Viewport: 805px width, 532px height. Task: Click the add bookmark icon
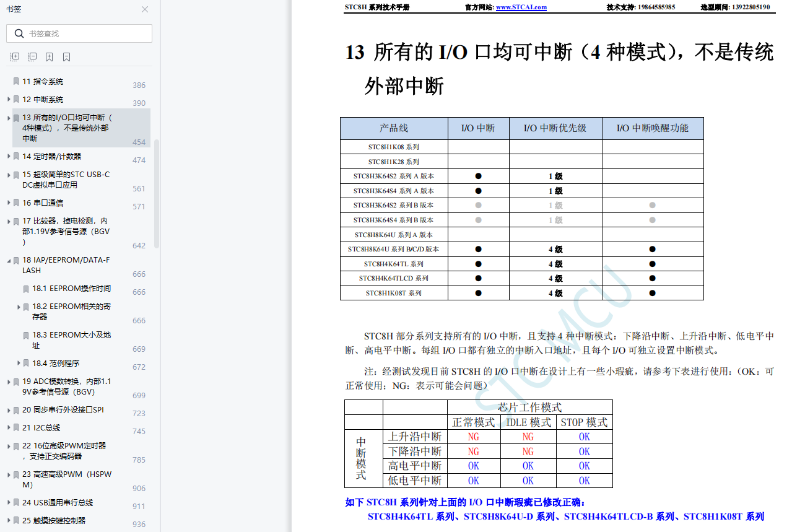click(x=49, y=57)
